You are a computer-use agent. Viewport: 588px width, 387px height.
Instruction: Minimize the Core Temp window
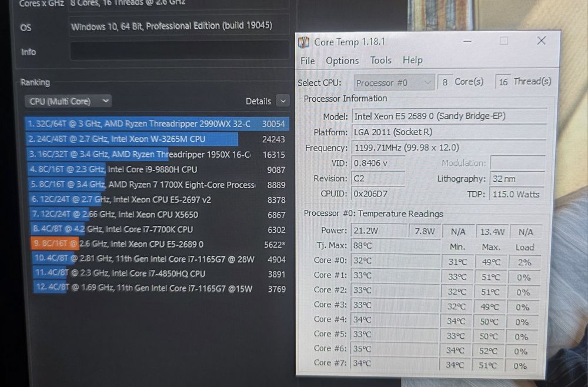[x=467, y=41]
